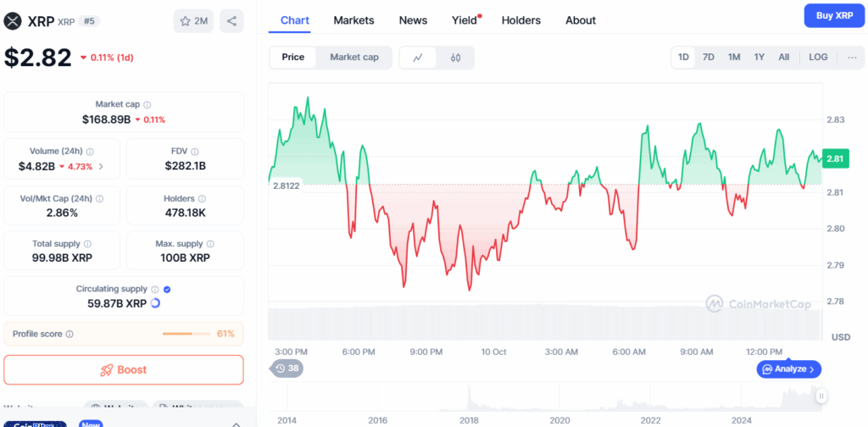
Task: Open Circulating supply info icon
Action: pyautogui.click(x=155, y=289)
